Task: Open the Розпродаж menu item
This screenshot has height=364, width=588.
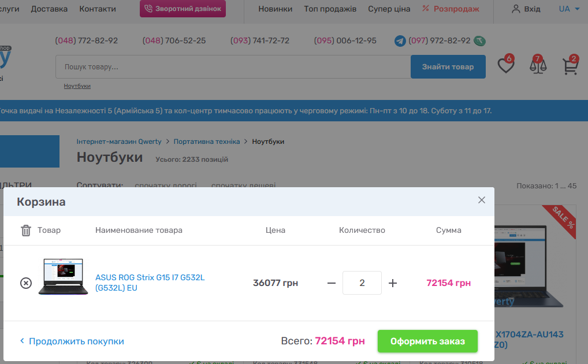Action: [451, 9]
